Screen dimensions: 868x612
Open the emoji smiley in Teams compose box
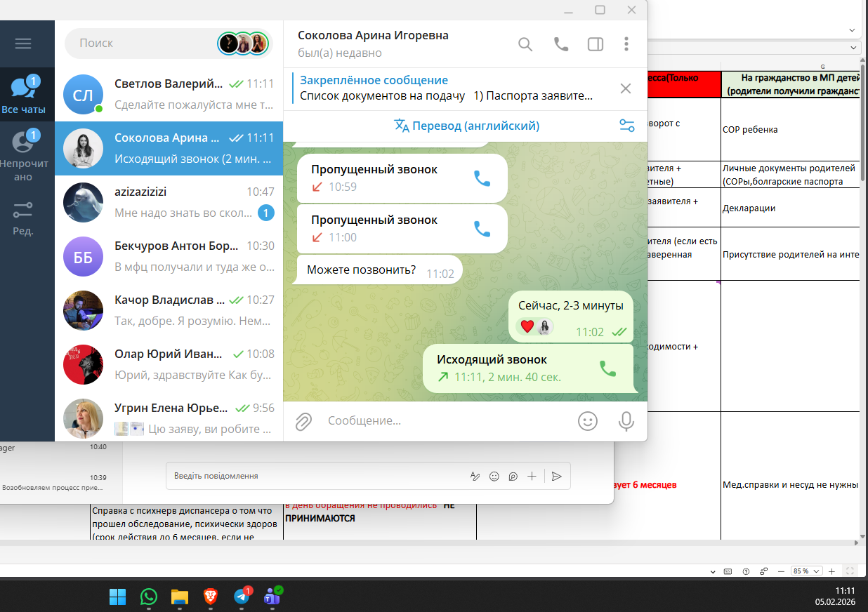click(x=494, y=476)
